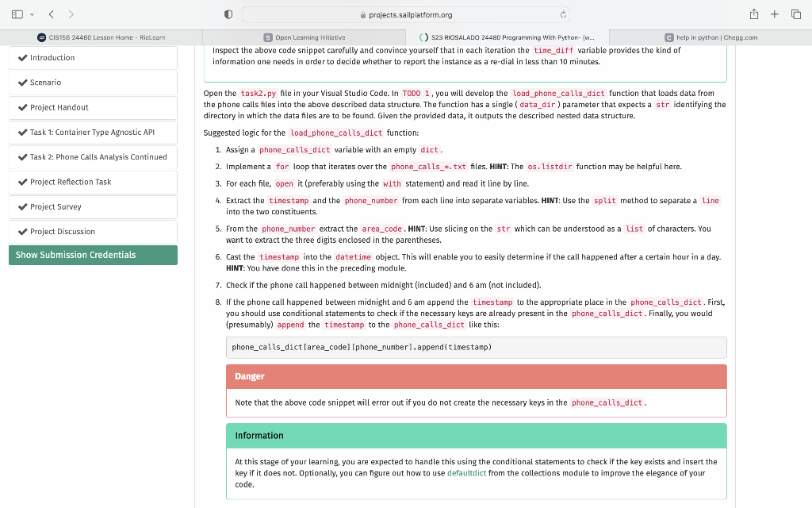Navigate forward to the next page
The height and width of the screenshot is (508, 812).
pos(71,13)
